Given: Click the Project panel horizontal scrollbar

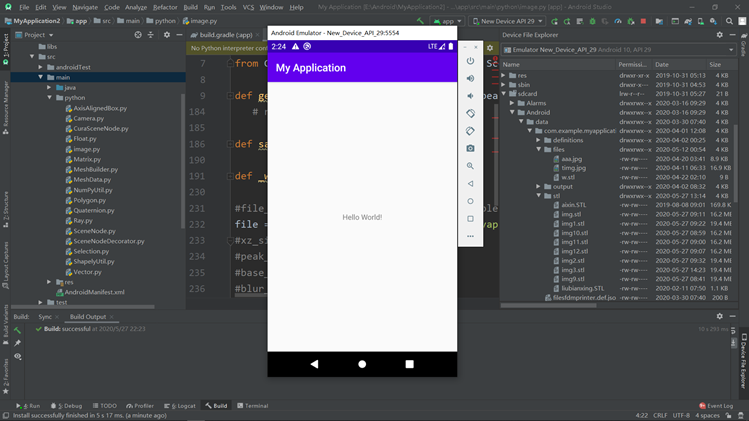Looking at the screenshot, I should click(x=82, y=307).
